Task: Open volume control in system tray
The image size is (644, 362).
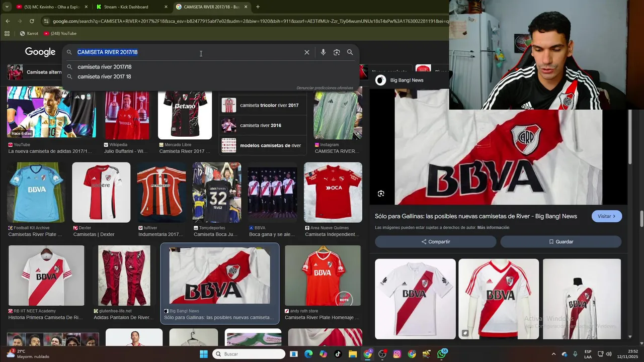Action: click(609, 354)
